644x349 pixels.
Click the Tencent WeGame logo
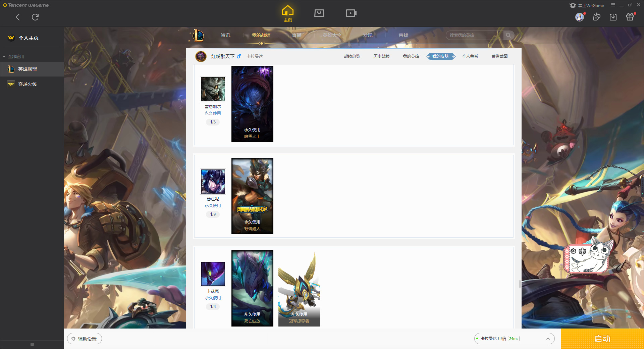26,5
